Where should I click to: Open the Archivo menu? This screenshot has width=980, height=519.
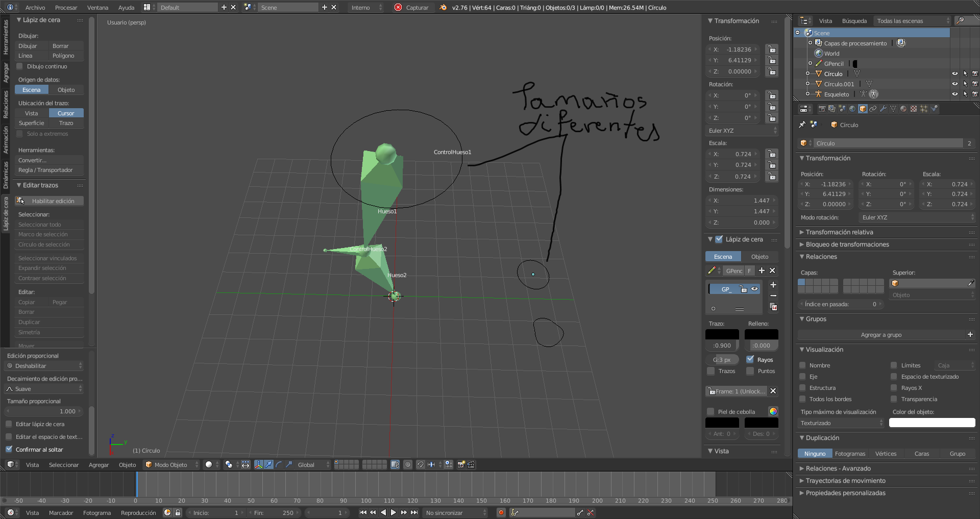35,8
